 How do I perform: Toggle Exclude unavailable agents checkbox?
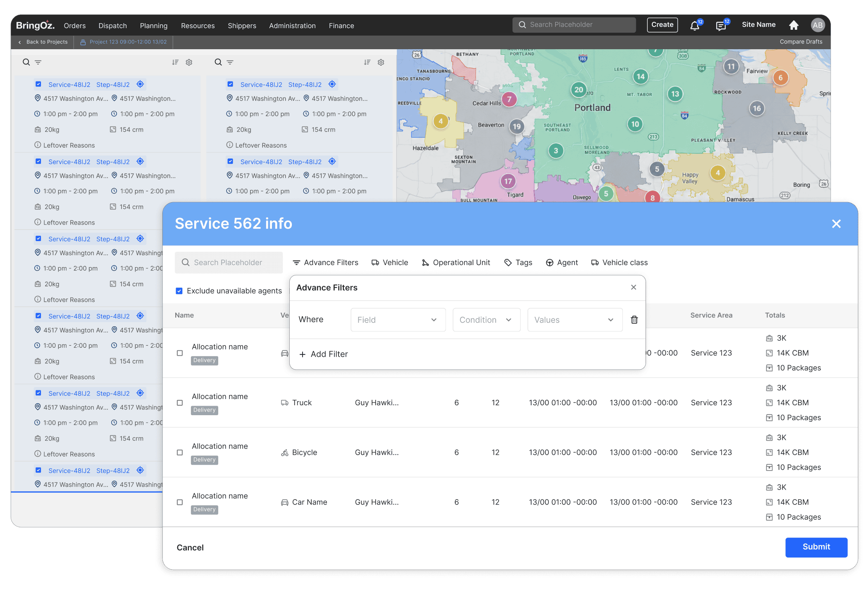coord(179,291)
